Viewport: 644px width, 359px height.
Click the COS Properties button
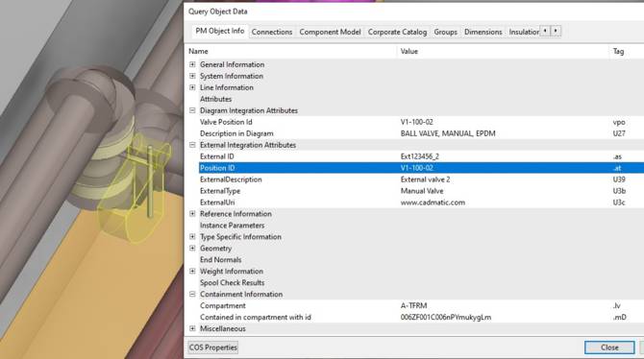click(213, 347)
